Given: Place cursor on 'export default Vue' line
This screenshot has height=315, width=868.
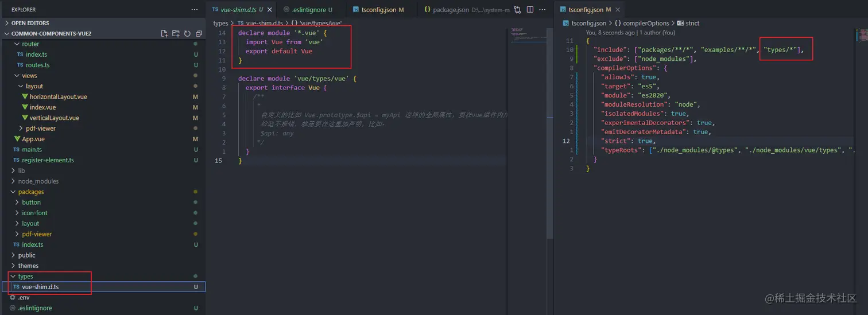Looking at the screenshot, I should (279, 51).
